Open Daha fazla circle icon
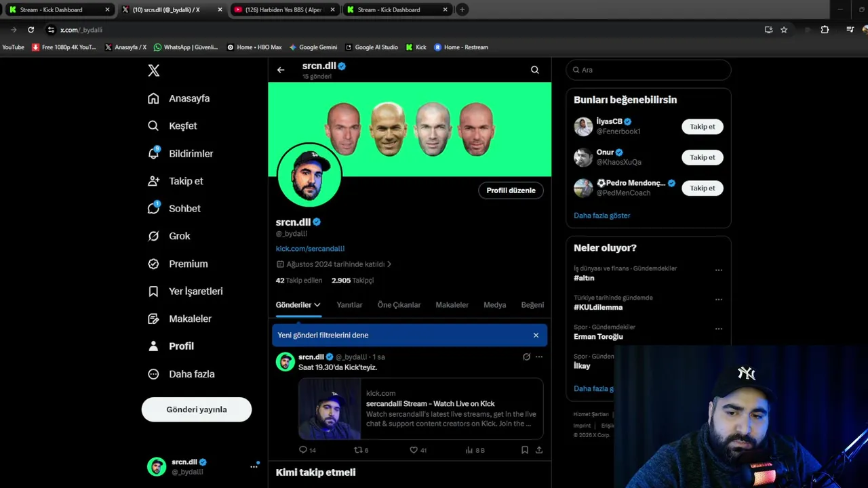 154,374
